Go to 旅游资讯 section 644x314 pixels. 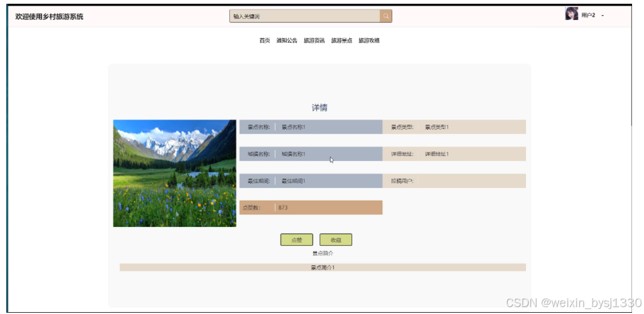click(314, 41)
